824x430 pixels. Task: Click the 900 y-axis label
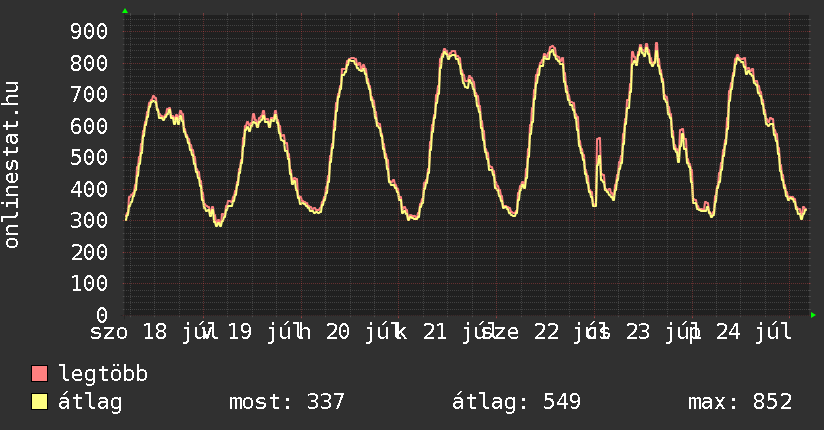89,32
